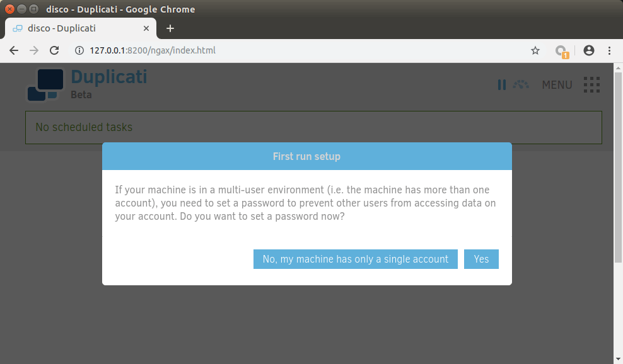Viewport: 623px width, 364px height.
Task: Reload the Duplicati page
Action: point(54,50)
